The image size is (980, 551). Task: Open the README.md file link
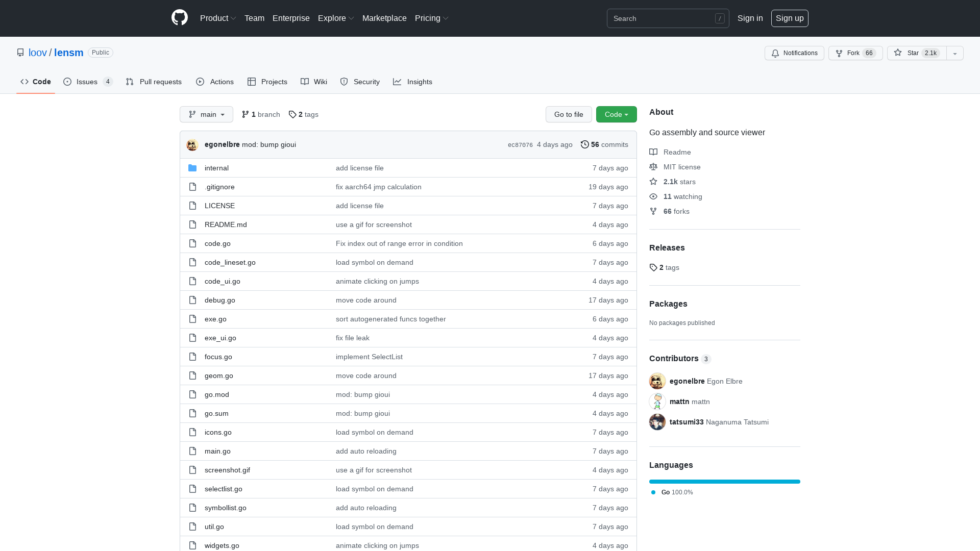(225, 224)
